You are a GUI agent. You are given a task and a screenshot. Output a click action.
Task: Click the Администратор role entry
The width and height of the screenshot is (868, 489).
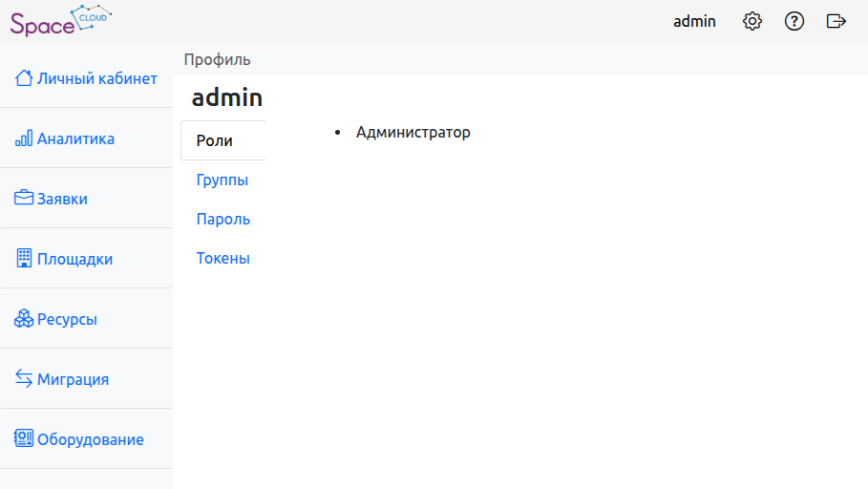tap(413, 132)
